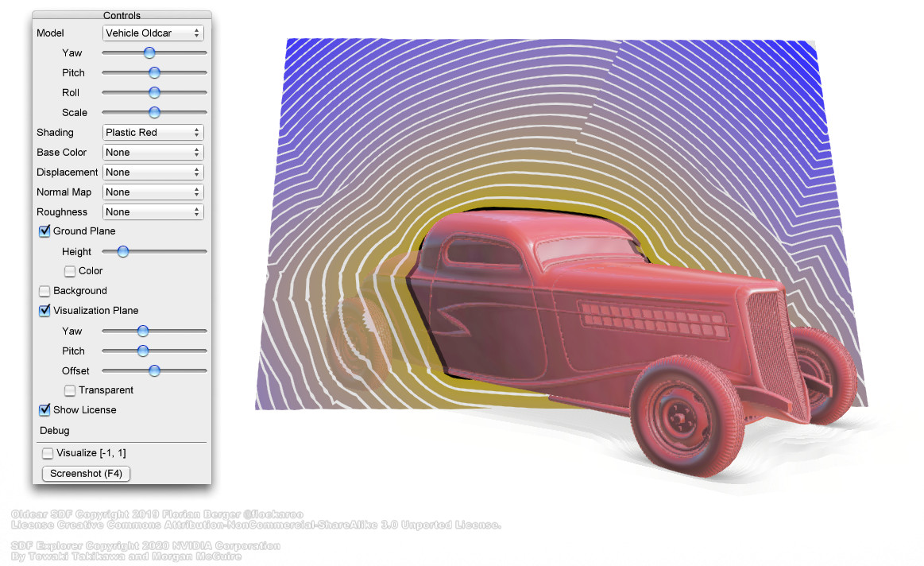Click the ground plane Height slider handle
The image size is (924, 566).
pos(123,252)
